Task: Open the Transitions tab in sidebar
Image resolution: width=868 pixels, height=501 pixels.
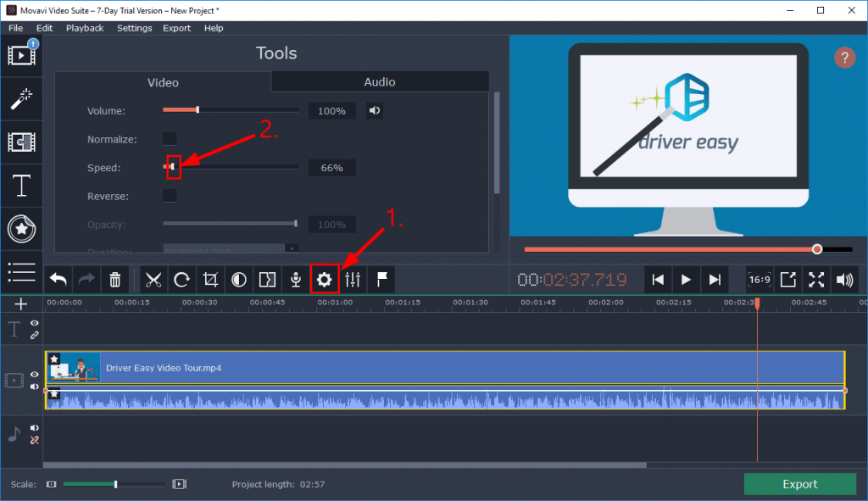Action: 21,142
